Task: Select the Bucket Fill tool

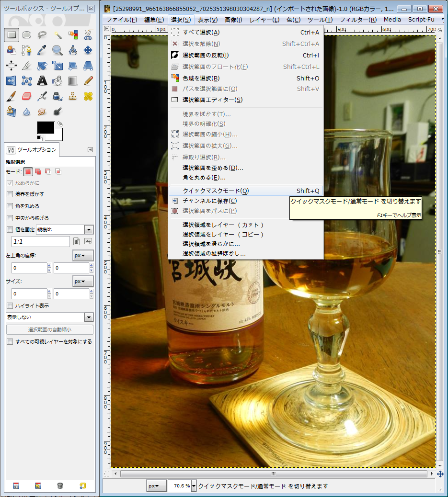Action: tap(57, 80)
